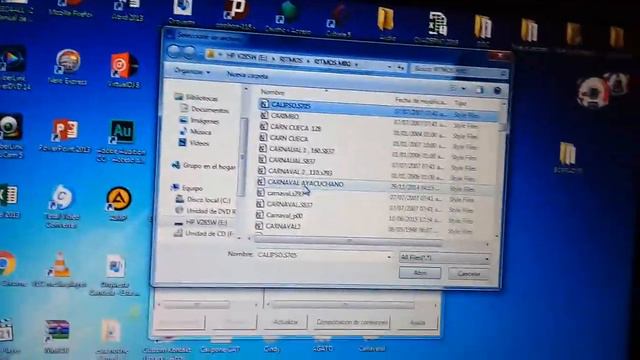Create a folder with Nueva carpeta
This screenshot has height=360, width=640.
tap(247, 76)
